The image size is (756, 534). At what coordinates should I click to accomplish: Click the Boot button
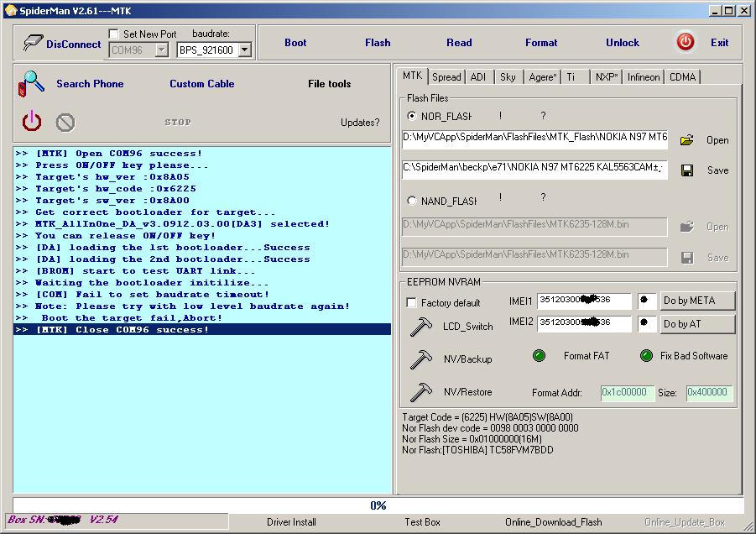(295, 43)
